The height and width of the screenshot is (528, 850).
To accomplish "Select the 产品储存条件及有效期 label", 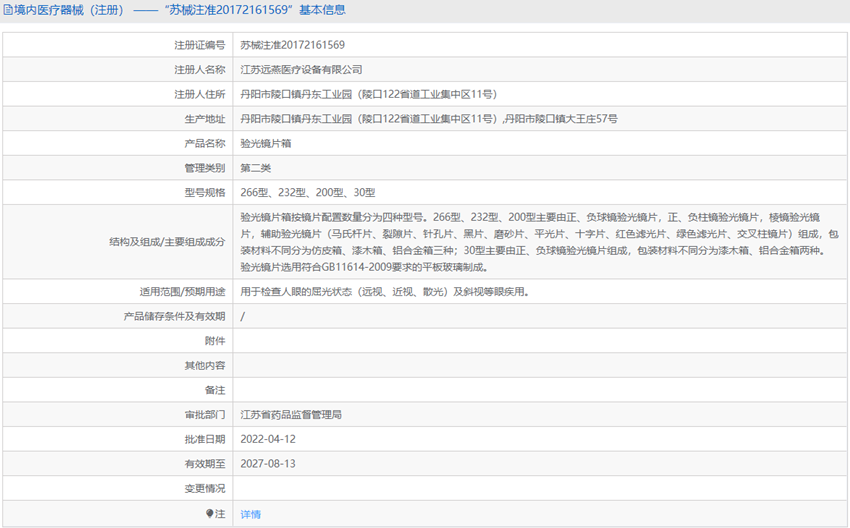I will (x=174, y=316).
